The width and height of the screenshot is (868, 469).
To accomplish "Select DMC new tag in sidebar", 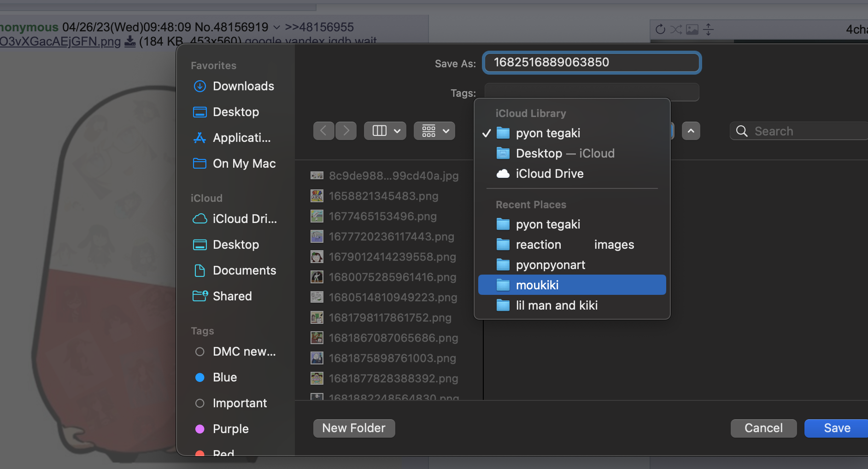I will click(235, 352).
